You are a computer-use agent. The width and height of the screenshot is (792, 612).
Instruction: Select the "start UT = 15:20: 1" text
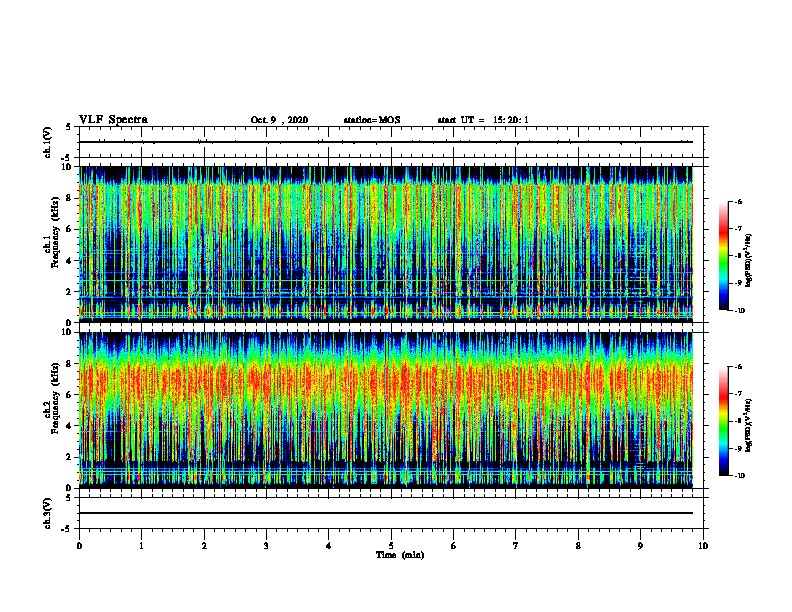483,120
